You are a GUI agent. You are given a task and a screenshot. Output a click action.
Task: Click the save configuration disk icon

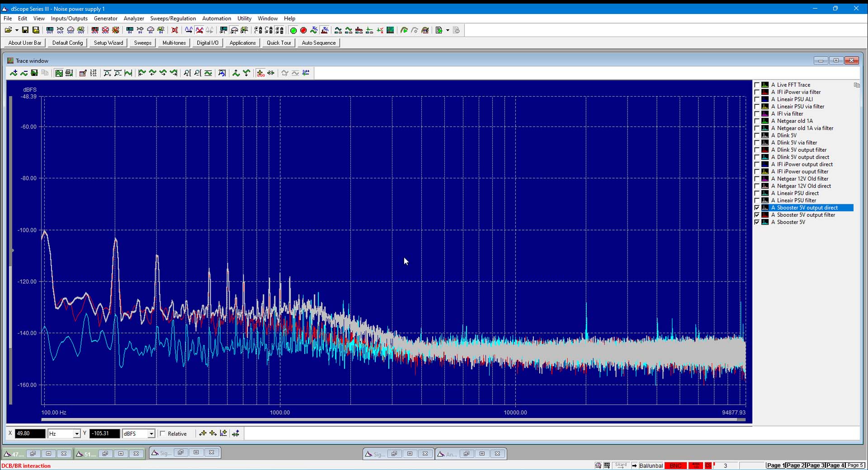click(x=25, y=30)
